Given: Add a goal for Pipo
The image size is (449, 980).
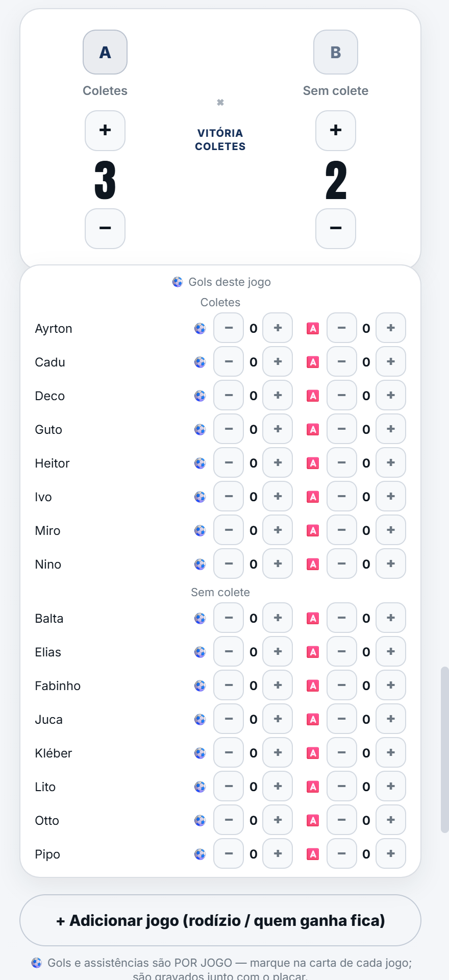Looking at the screenshot, I should pyautogui.click(x=278, y=853).
